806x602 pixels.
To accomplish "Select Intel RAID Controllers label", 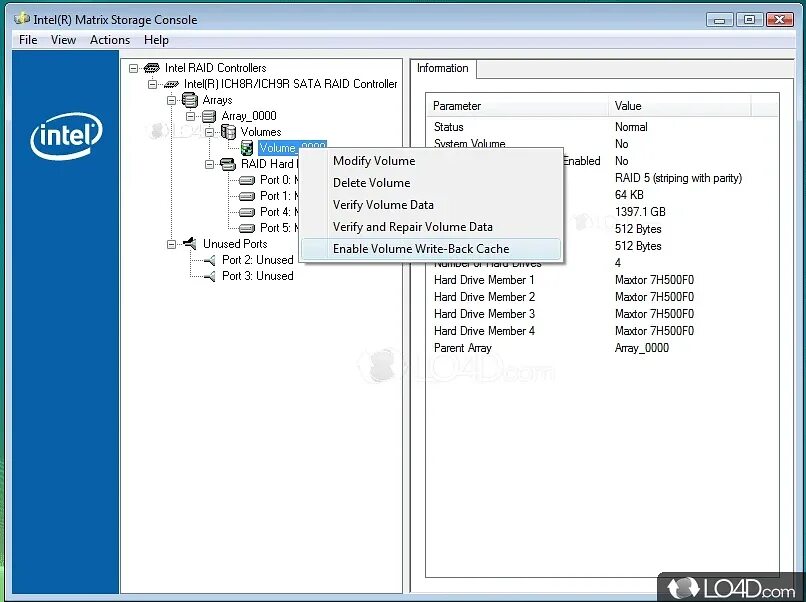I will [x=215, y=68].
